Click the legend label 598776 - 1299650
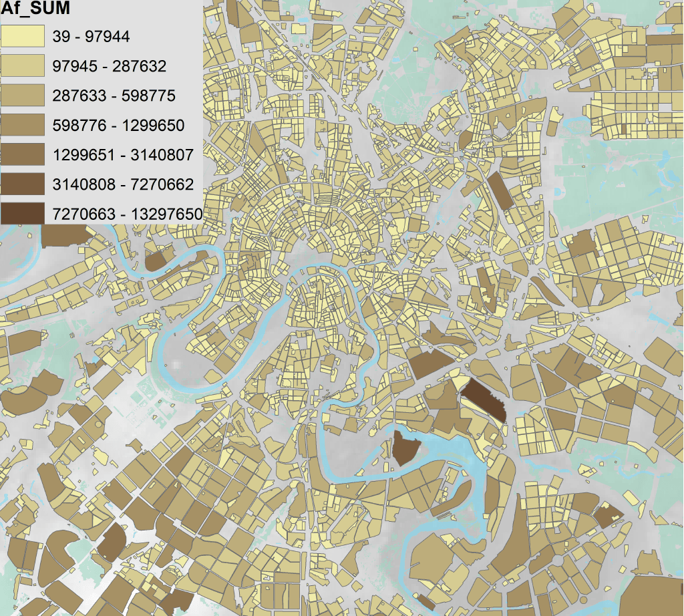Viewport: 684px width, 616px height. 119,125
